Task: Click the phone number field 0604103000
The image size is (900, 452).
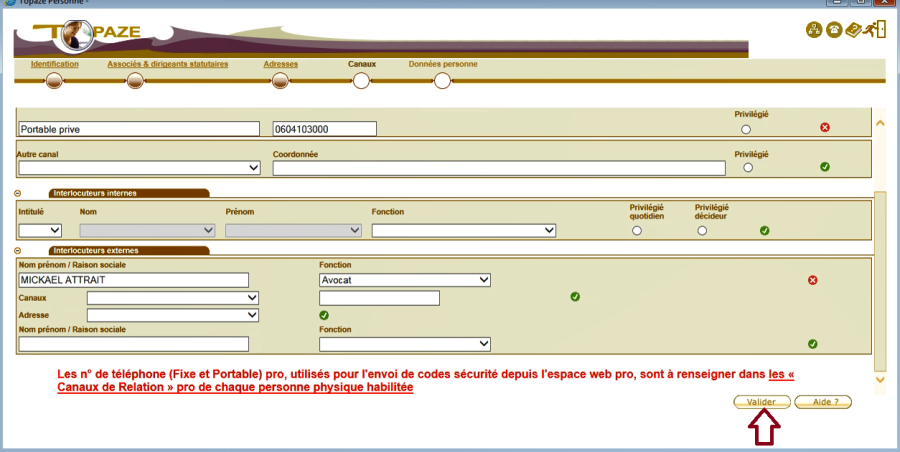Action: pyautogui.click(x=324, y=129)
